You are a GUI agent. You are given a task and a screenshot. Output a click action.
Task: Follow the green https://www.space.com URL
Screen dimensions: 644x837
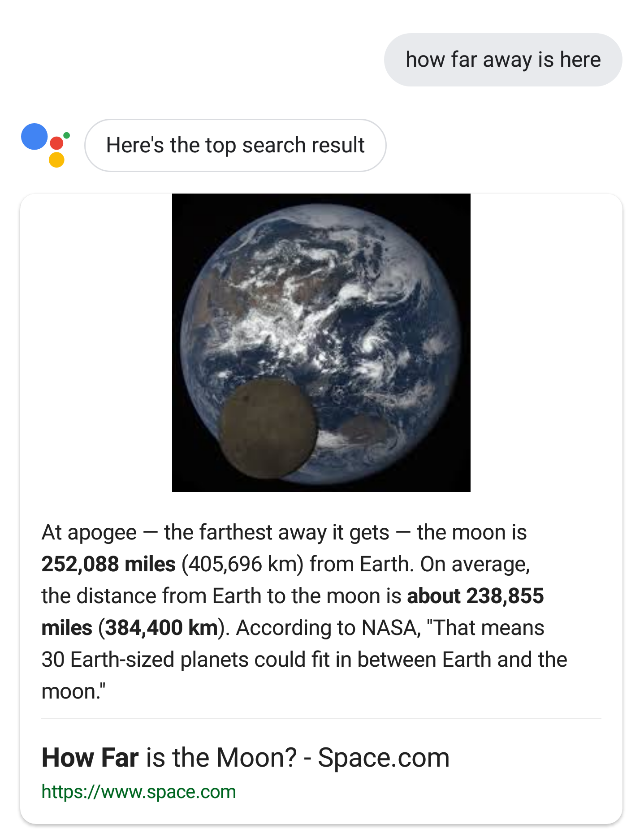138,792
